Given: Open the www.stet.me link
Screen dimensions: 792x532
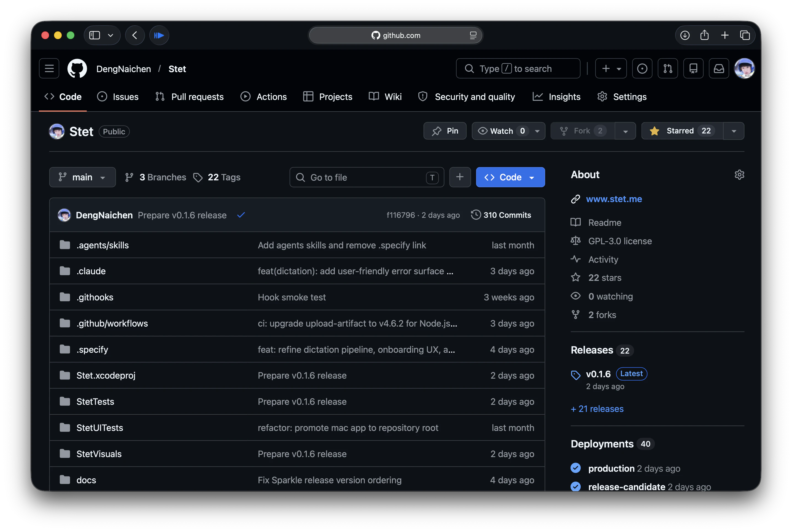Looking at the screenshot, I should (613, 199).
